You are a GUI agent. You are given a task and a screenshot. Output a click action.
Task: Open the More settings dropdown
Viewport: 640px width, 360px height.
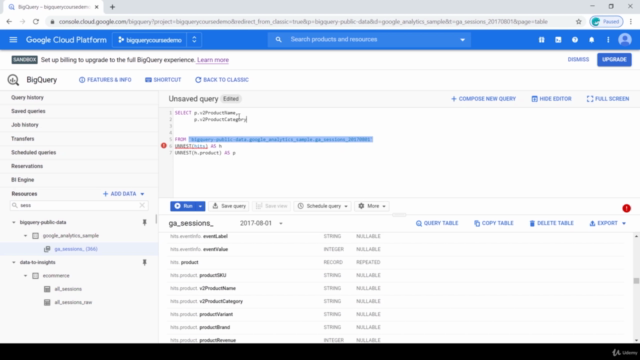(372, 206)
